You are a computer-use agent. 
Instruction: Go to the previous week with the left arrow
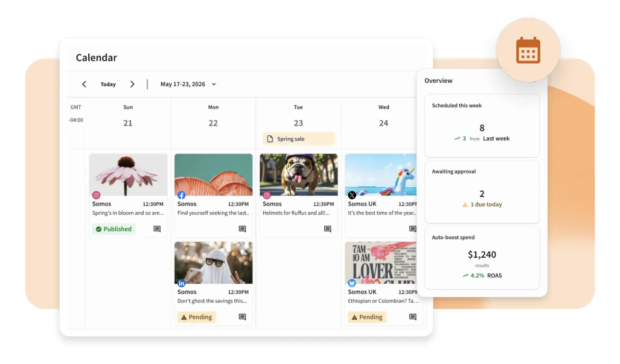[x=84, y=84]
